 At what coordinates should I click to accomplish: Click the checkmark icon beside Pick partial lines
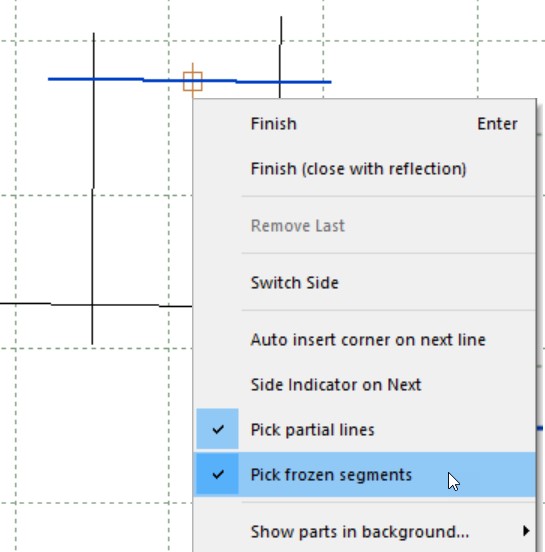coord(218,429)
